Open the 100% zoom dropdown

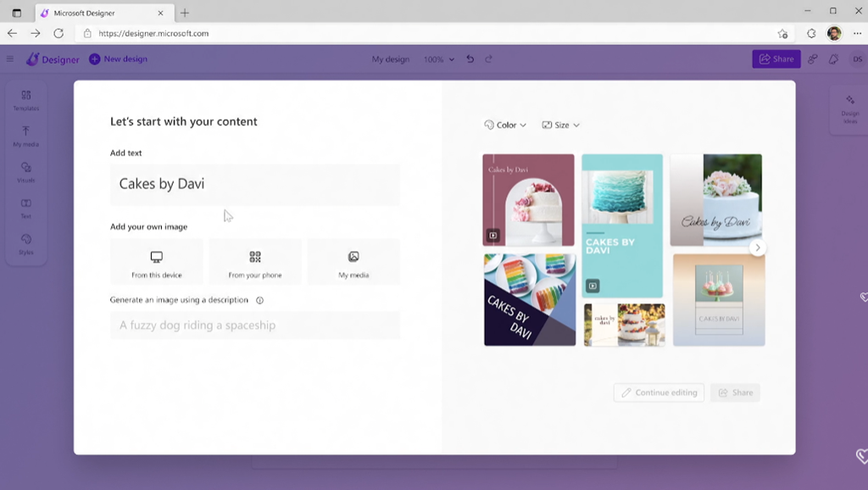click(439, 59)
